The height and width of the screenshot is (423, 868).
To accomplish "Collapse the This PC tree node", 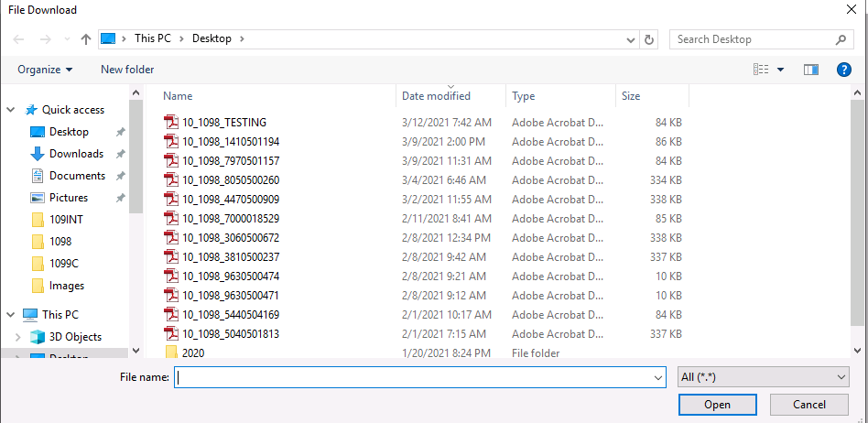I will pyautogui.click(x=10, y=314).
